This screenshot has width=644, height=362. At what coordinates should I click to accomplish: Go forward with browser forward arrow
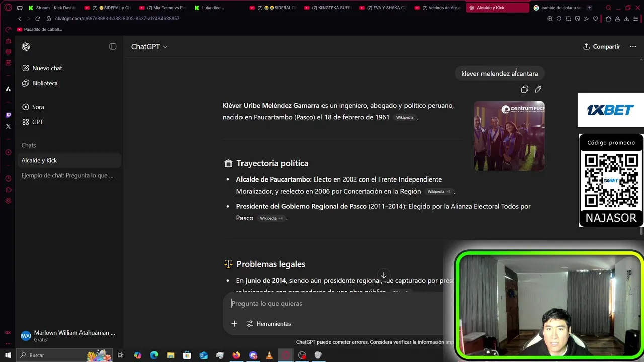coord(28,19)
